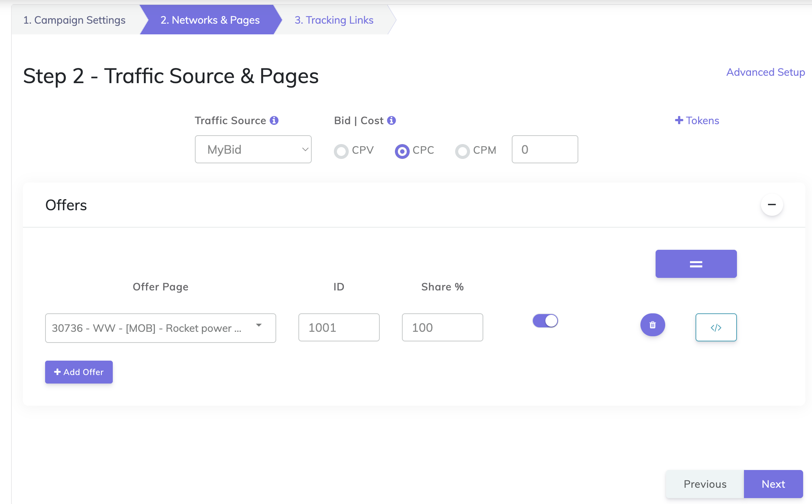
Task: Click the Share % input field
Action: (x=442, y=327)
